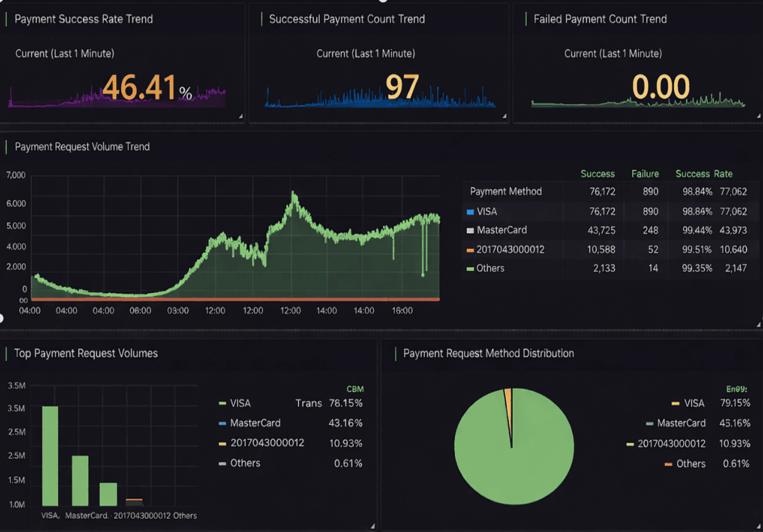Toggle MasterCard in the pie chart legend
This screenshot has height=532, width=763.
tap(680, 423)
